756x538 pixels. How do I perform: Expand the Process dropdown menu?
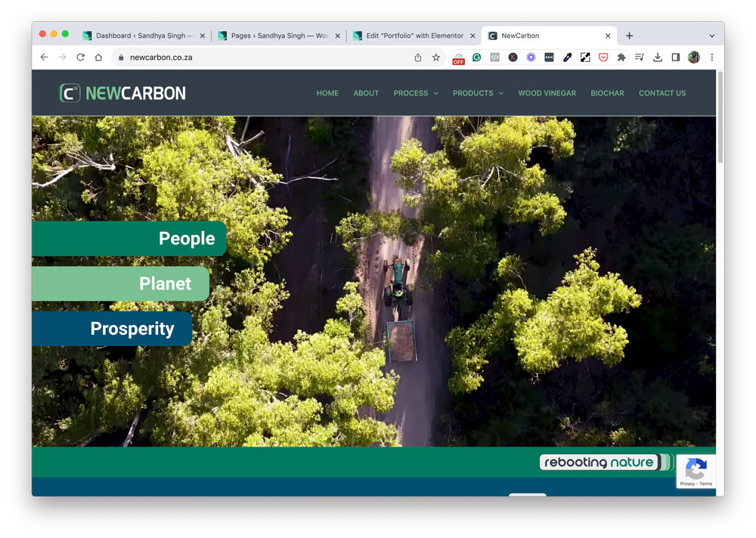pyautogui.click(x=416, y=93)
